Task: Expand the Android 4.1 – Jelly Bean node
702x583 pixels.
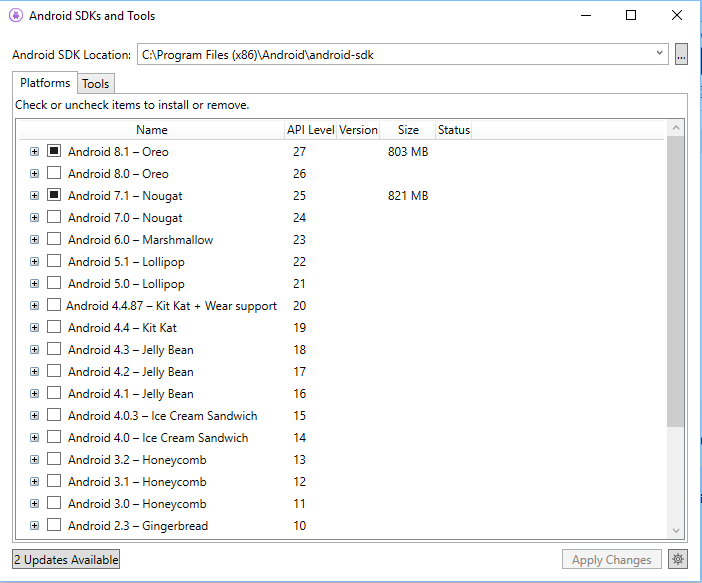Action: (x=34, y=393)
